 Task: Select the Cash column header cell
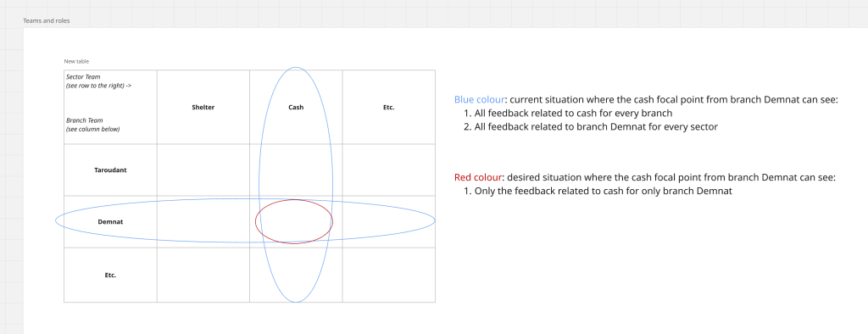coord(296,108)
